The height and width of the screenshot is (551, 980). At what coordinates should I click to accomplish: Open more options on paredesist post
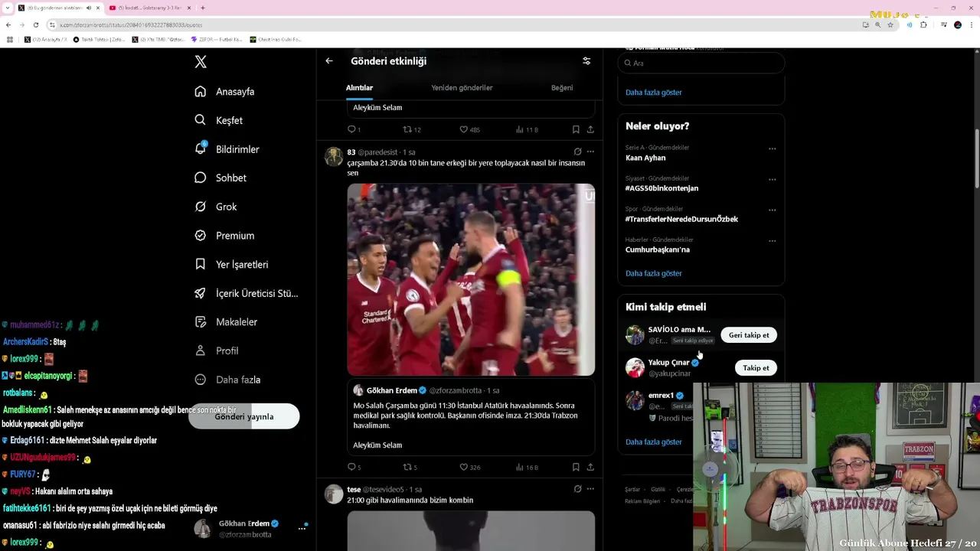coord(590,152)
